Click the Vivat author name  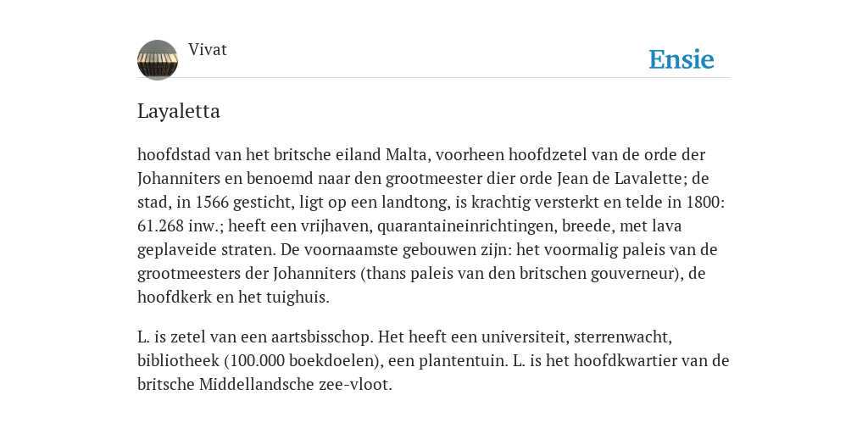pos(208,49)
